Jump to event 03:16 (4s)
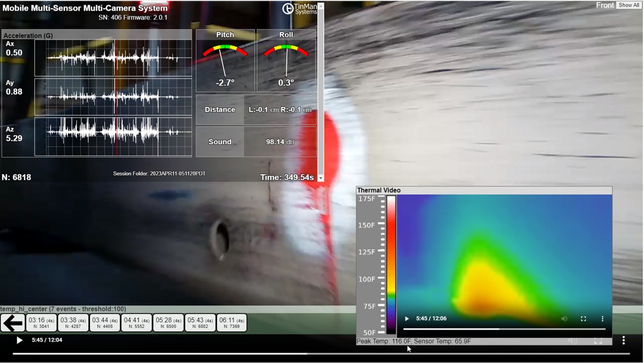Screen dimensions: 644x363 click(42, 322)
